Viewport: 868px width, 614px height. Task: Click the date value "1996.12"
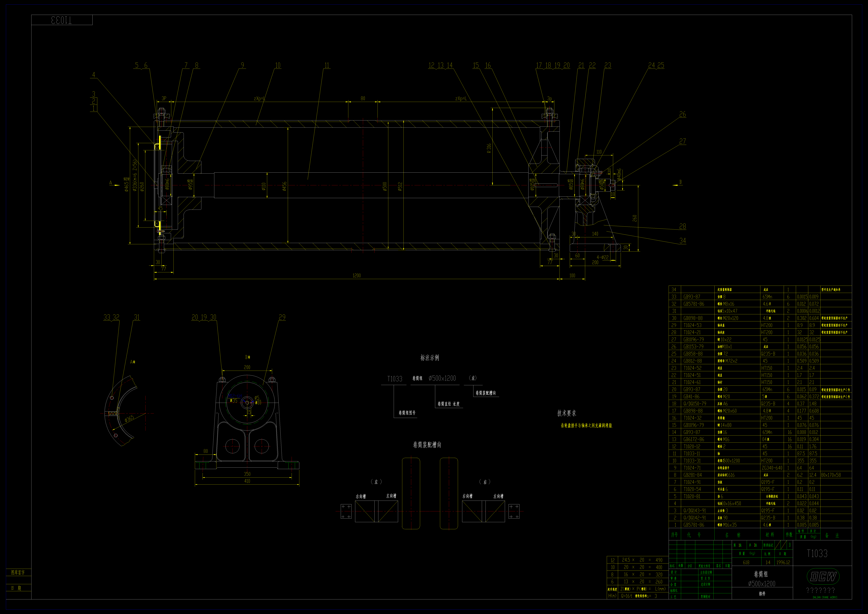tap(783, 563)
